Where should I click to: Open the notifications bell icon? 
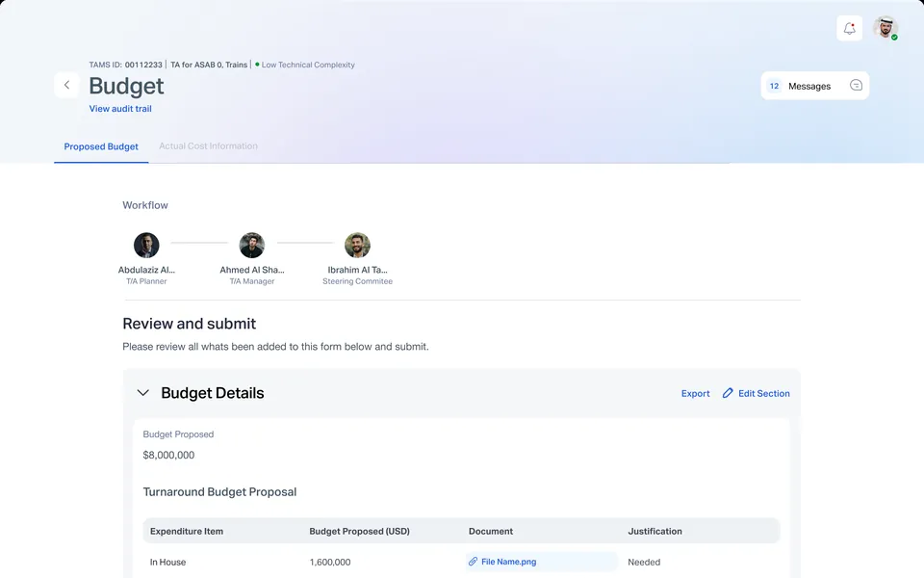click(x=849, y=28)
